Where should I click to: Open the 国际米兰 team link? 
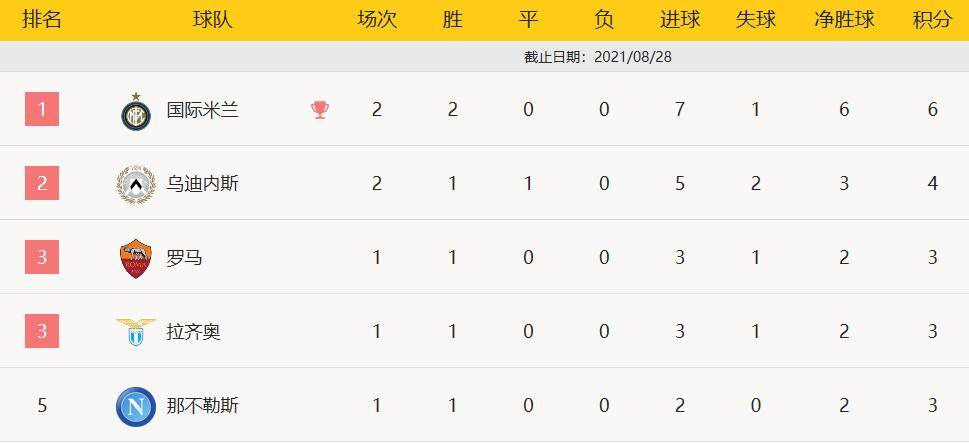point(202,110)
